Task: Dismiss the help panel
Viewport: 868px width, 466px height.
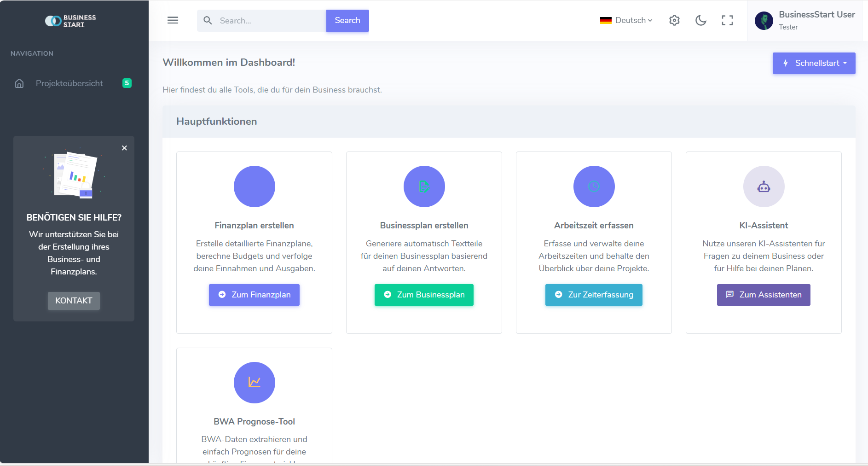Action: tap(124, 148)
